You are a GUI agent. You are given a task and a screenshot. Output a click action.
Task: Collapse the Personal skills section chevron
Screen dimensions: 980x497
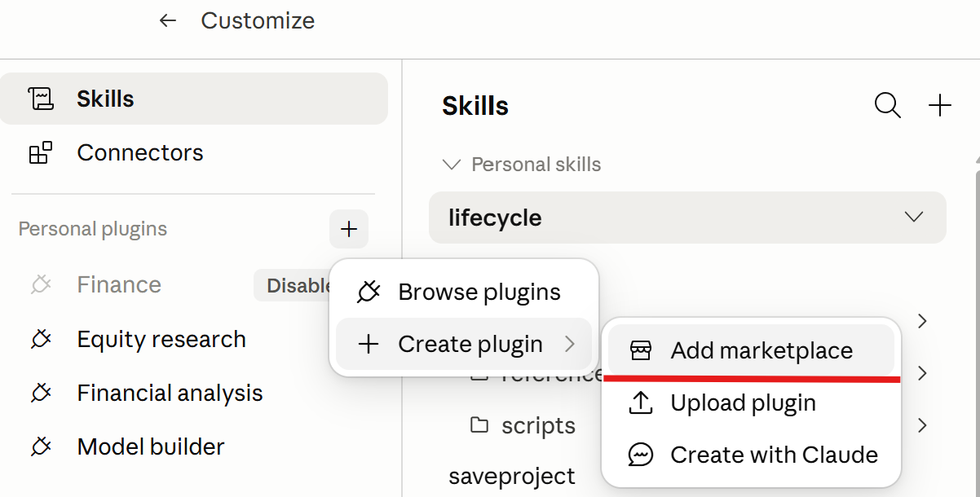click(x=451, y=165)
